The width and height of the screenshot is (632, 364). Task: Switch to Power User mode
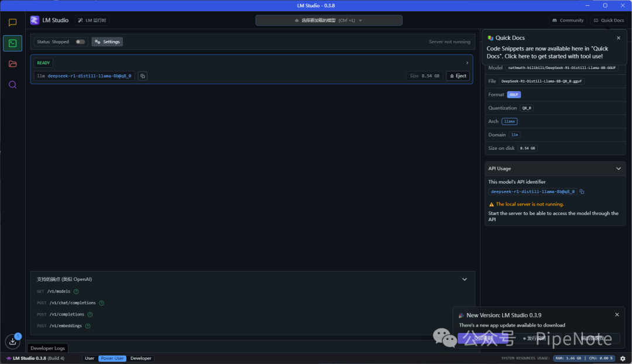112,358
